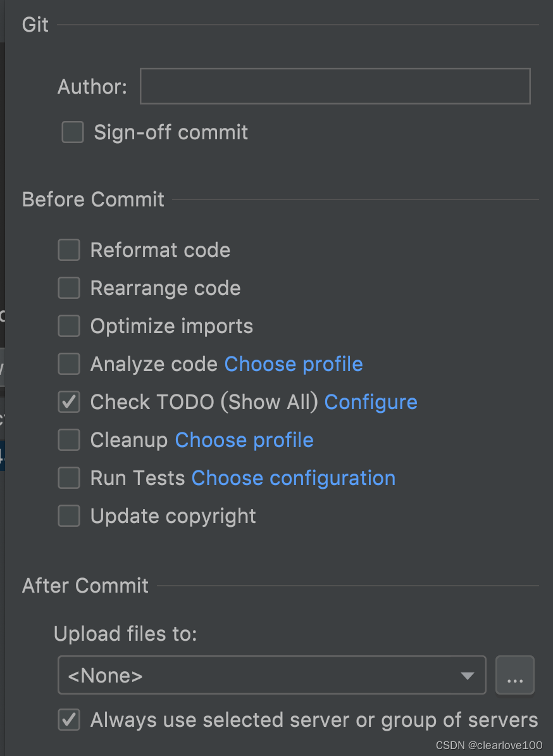Click the Author input field
Screen dimensions: 553x756
point(335,86)
